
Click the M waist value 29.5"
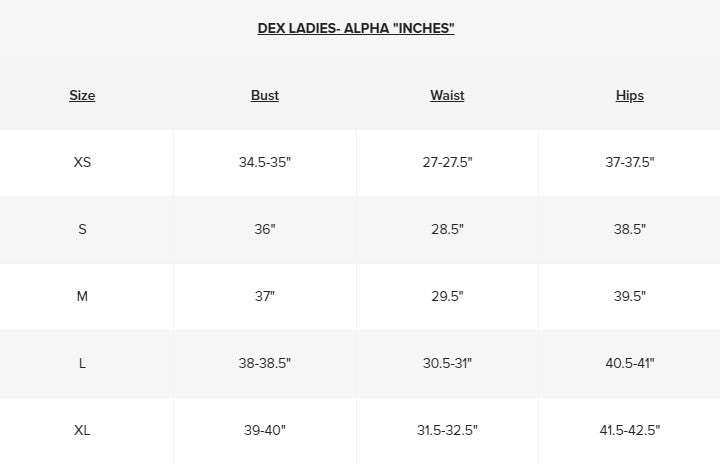[447, 296]
